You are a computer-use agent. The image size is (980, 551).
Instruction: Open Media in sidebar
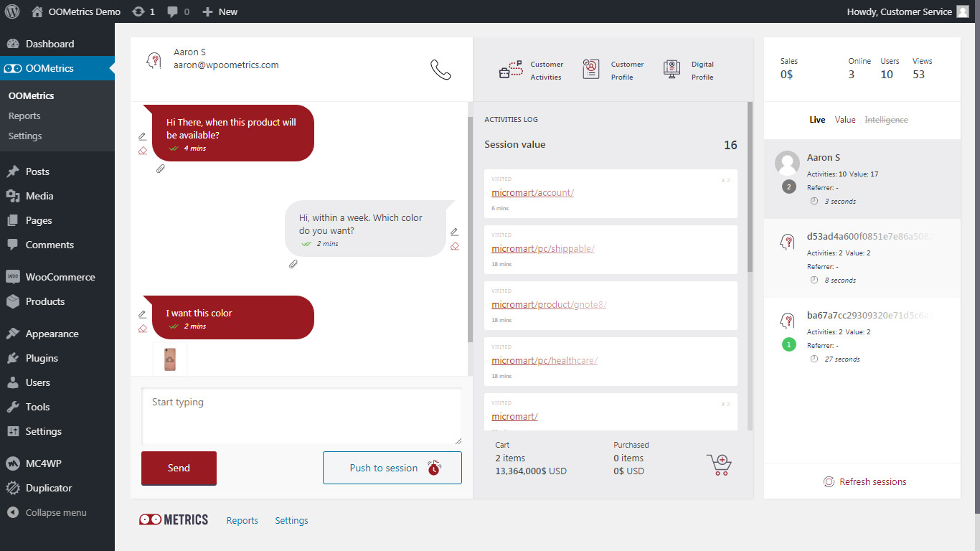(x=57, y=196)
